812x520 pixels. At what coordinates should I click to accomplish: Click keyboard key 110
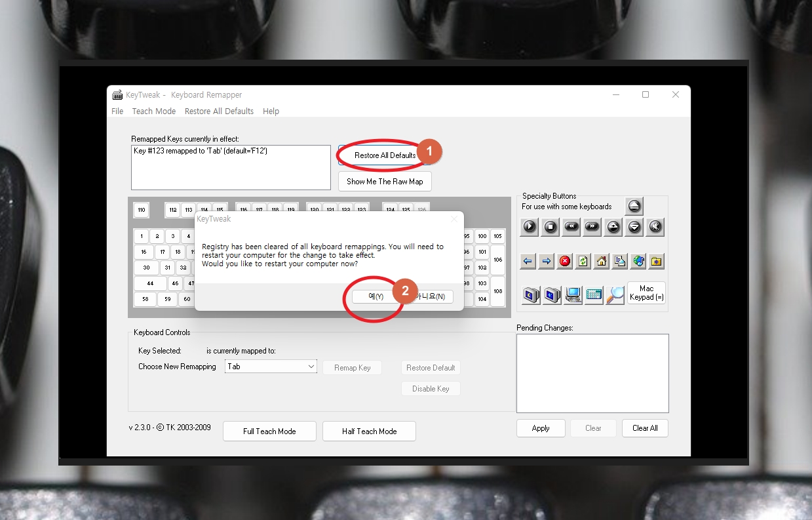[x=141, y=210]
